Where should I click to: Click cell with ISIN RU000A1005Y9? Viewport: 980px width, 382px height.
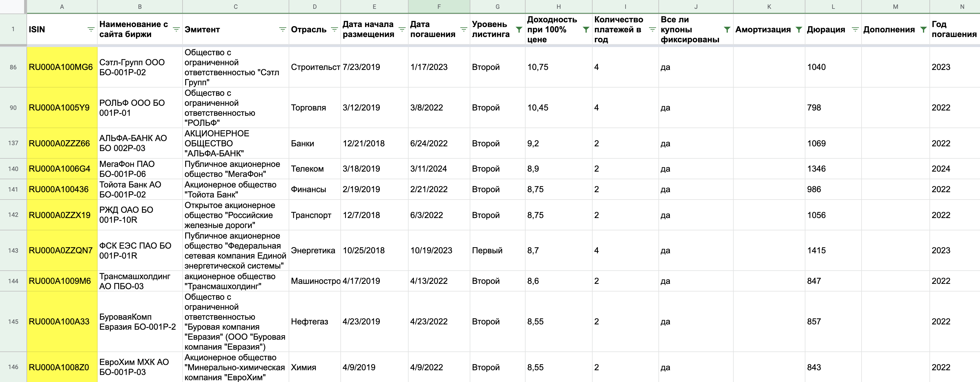pos(62,108)
